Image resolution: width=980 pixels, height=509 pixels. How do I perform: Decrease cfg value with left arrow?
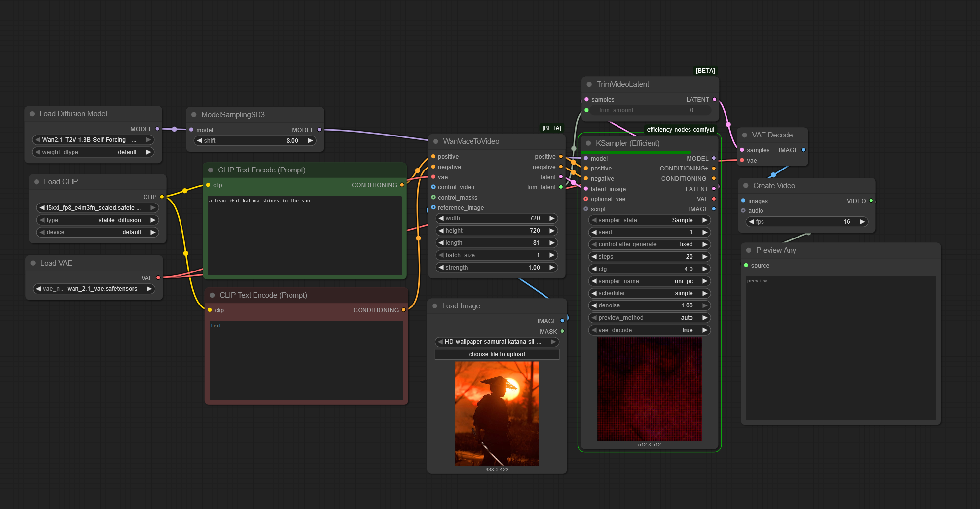[x=594, y=269]
